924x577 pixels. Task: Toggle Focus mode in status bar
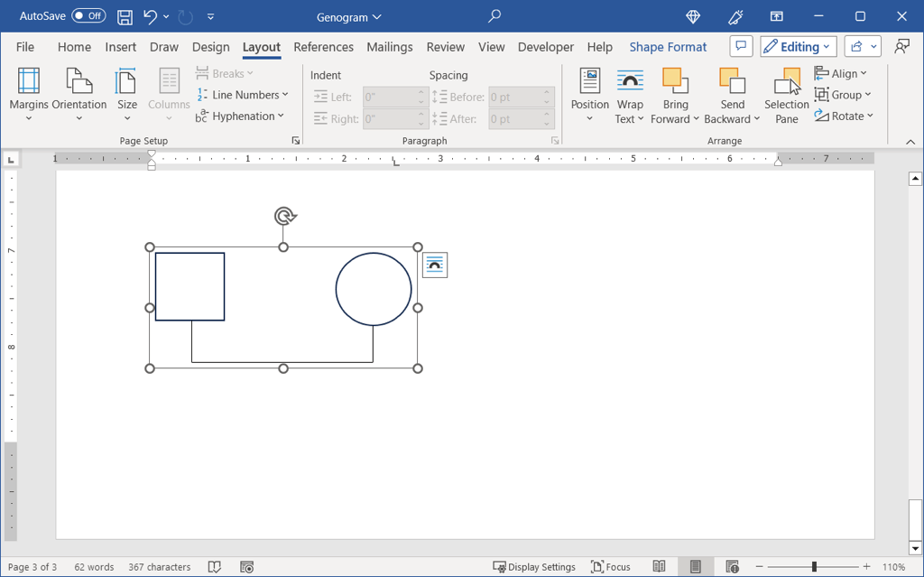pyautogui.click(x=611, y=567)
